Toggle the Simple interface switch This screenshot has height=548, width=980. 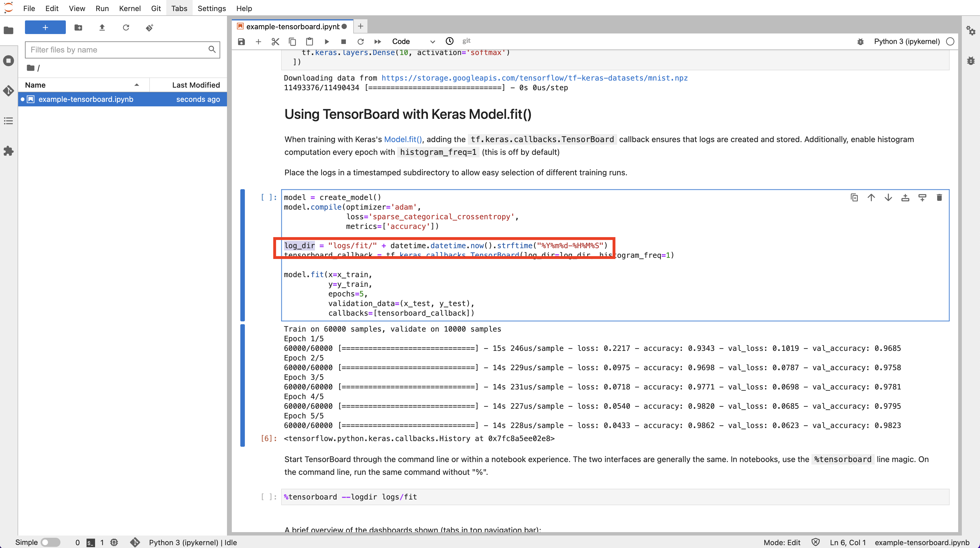point(50,542)
